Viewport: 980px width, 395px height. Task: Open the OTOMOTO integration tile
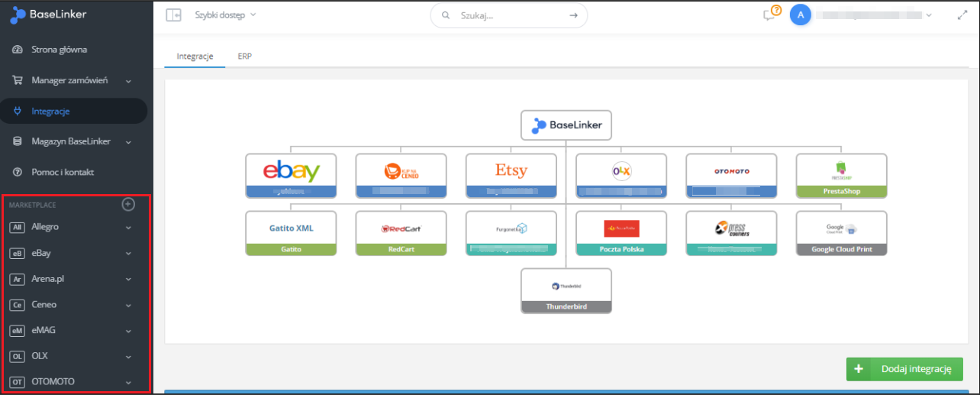pyautogui.click(x=731, y=176)
